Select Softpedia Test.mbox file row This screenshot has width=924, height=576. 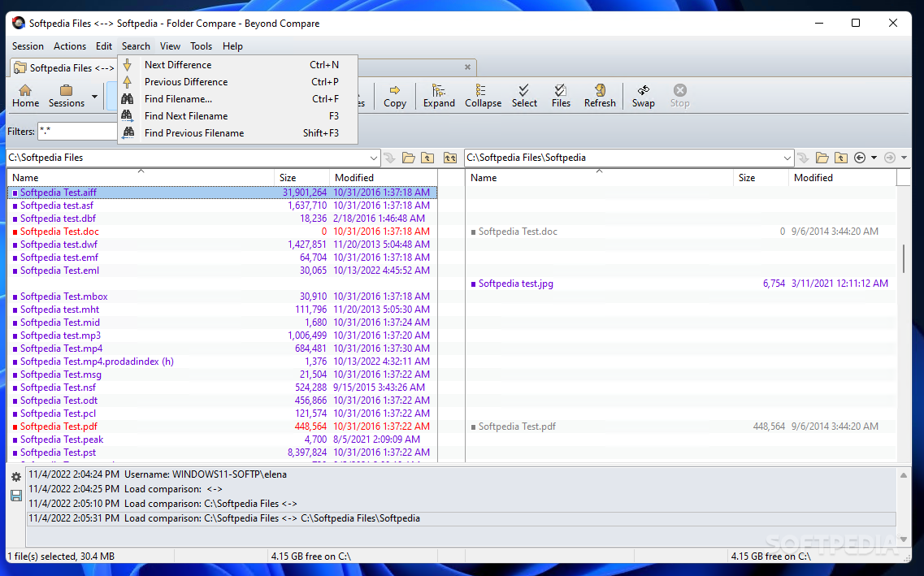coord(222,297)
